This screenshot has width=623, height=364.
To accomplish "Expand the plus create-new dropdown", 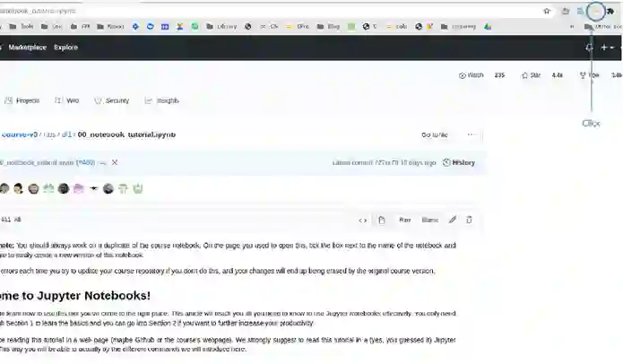I will click(x=607, y=48).
